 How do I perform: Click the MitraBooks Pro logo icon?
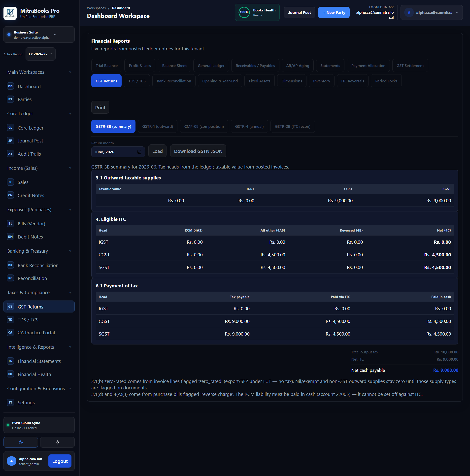coord(10,13)
